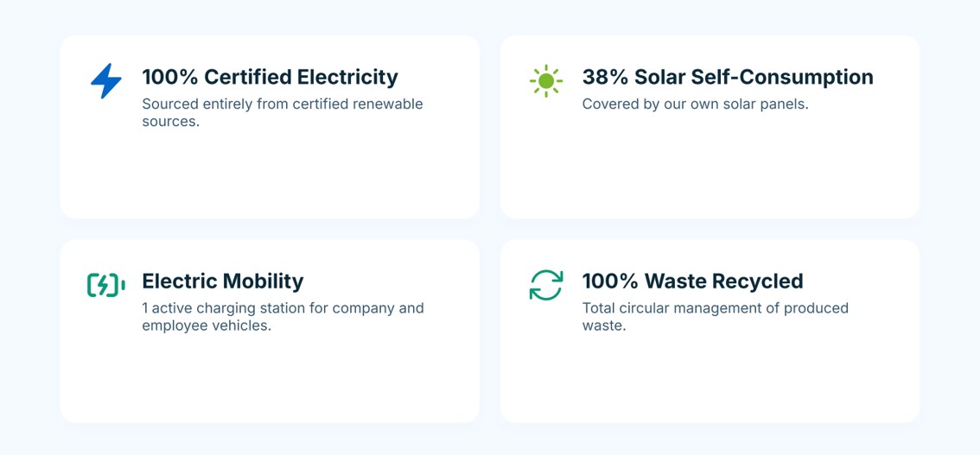Click the word 'sources.' in electricity card
Viewport: 980px width, 455px height.
[x=170, y=122]
